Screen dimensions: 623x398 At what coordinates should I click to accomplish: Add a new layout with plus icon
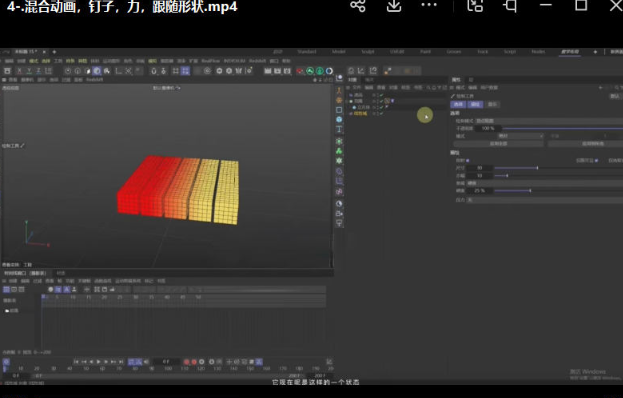tap(595, 52)
